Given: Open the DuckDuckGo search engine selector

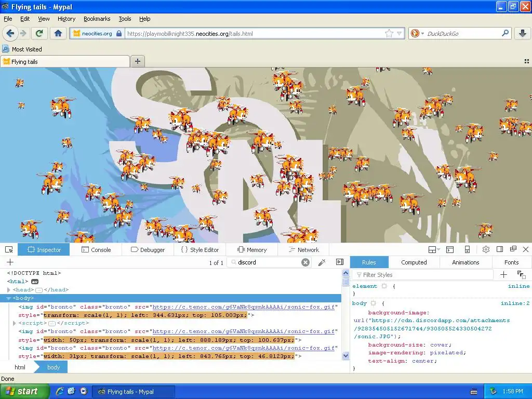Looking at the screenshot, I should pyautogui.click(x=417, y=33).
